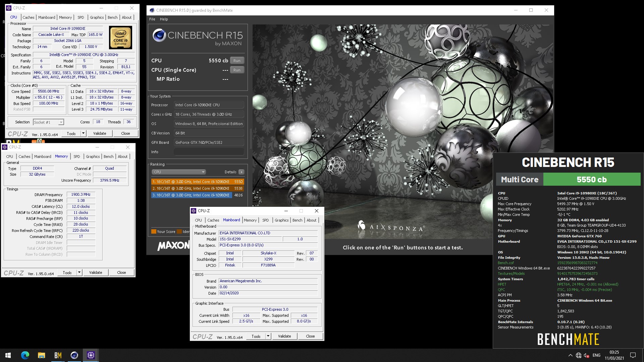Click the taskbar clock and date
The height and width of the screenshot is (362, 644).
(614, 355)
